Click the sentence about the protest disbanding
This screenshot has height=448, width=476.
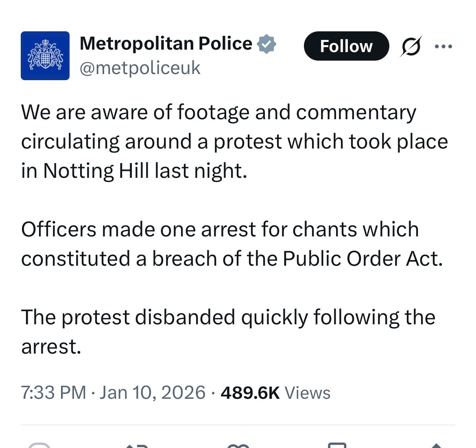(x=228, y=317)
